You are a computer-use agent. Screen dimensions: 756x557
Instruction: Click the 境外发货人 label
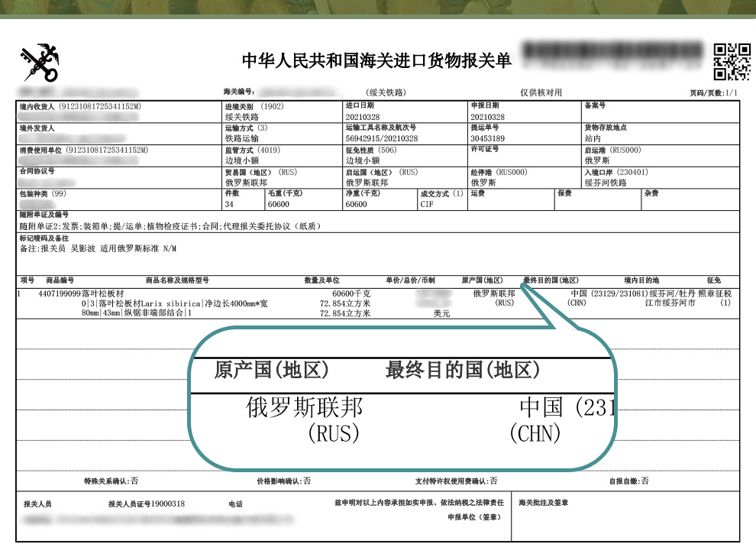[x=37, y=128]
